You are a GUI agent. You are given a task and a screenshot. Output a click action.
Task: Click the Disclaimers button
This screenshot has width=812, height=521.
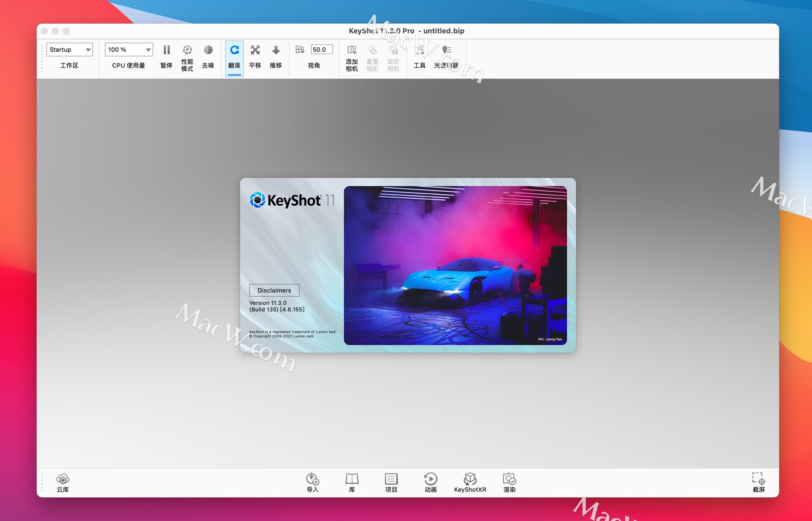pos(274,290)
